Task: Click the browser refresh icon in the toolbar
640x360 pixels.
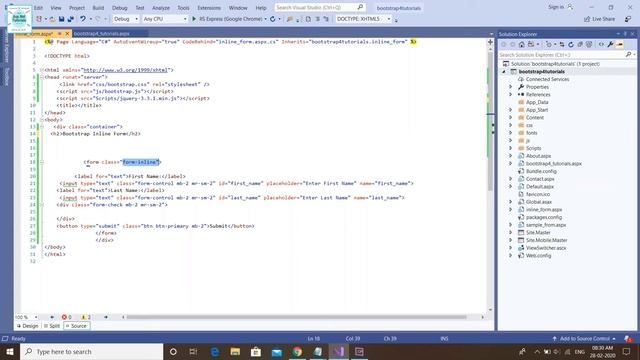Action: 273,19
